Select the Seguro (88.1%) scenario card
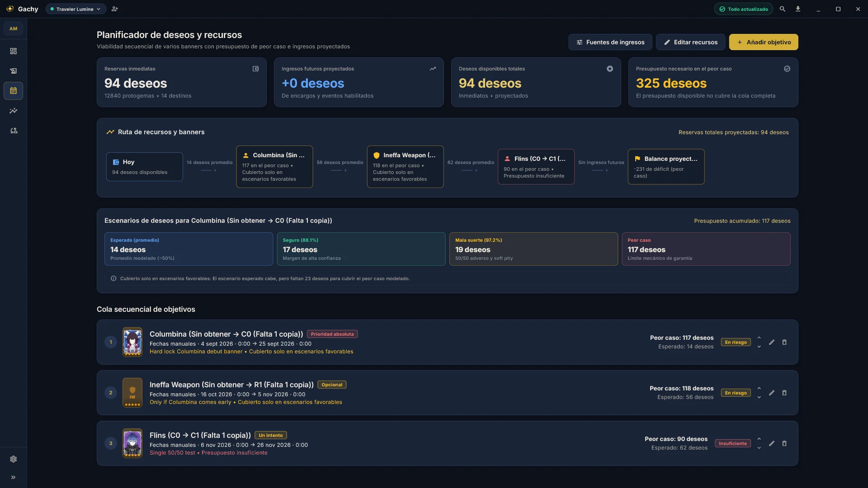868x488 pixels. point(361,249)
